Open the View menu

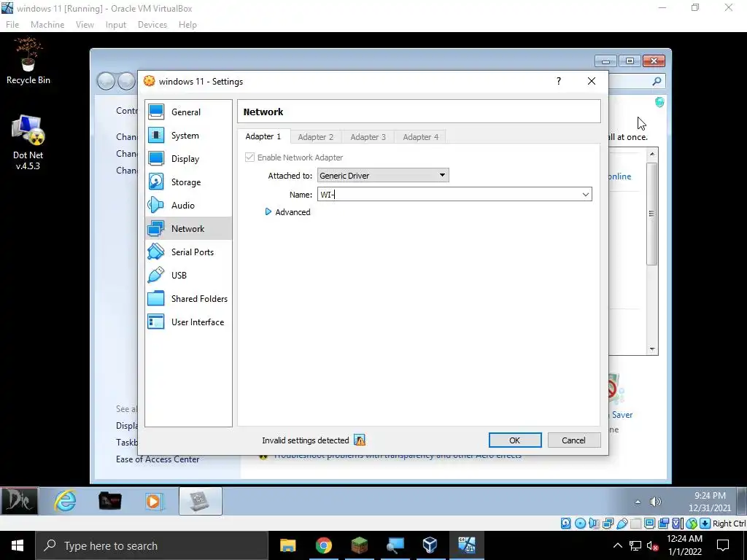click(x=85, y=25)
